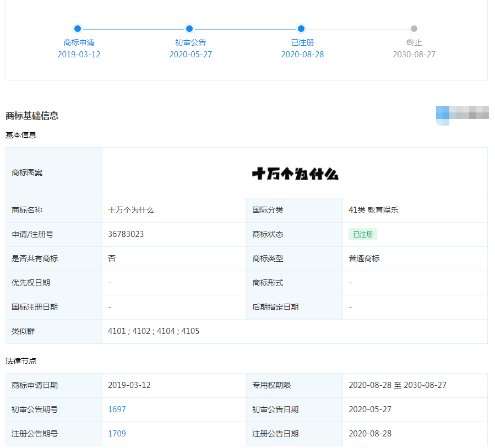
Task: Click the 优先权日期 row label
Action: pos(31,283)
